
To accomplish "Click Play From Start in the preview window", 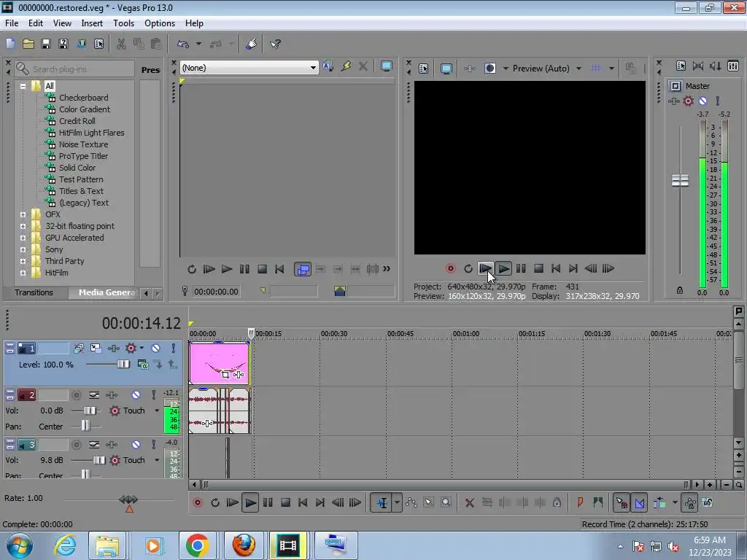I will pos(485,268).
